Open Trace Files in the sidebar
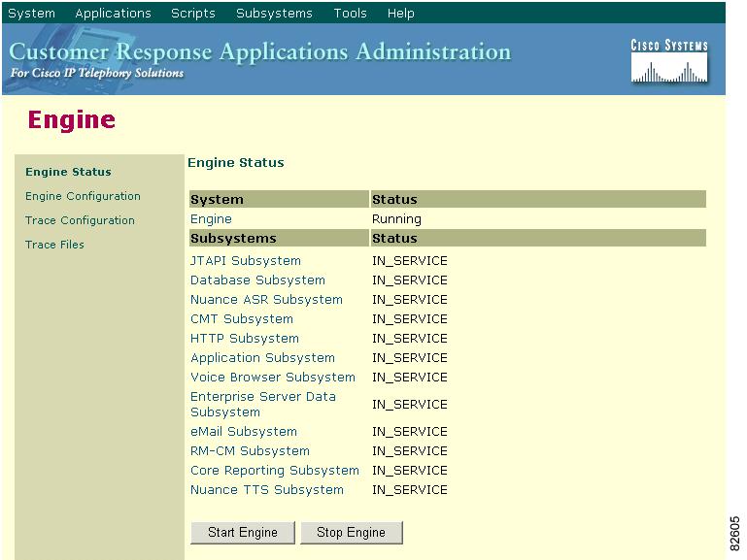The image size is (747, 560). tap(54, 245)
